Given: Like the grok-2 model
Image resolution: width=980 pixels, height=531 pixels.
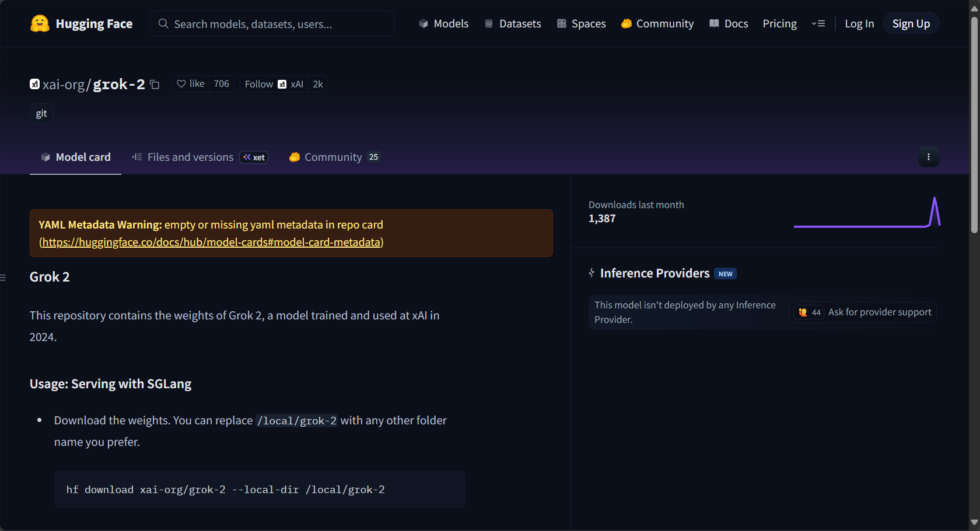Looking at the screenshot, I should (191, 84).
